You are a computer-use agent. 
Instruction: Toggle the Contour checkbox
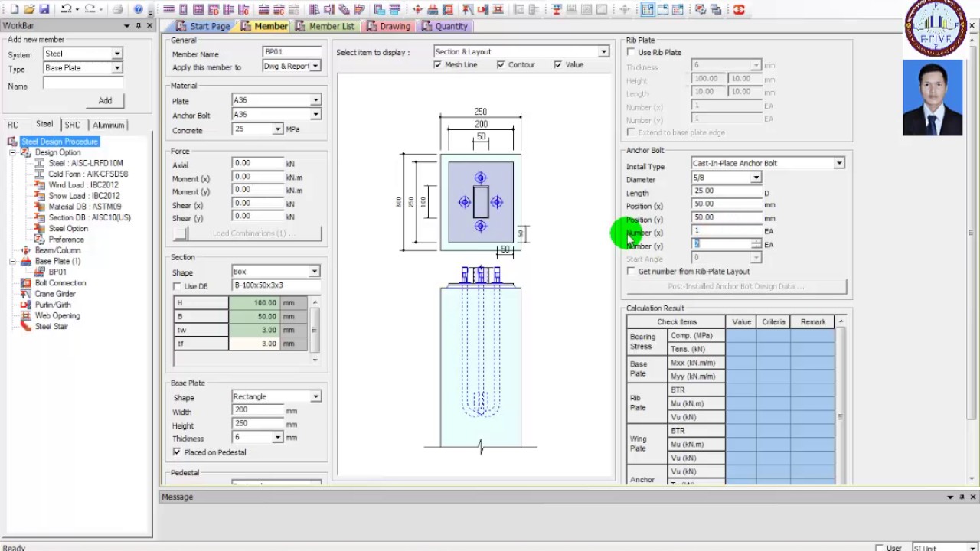point(501,64)
